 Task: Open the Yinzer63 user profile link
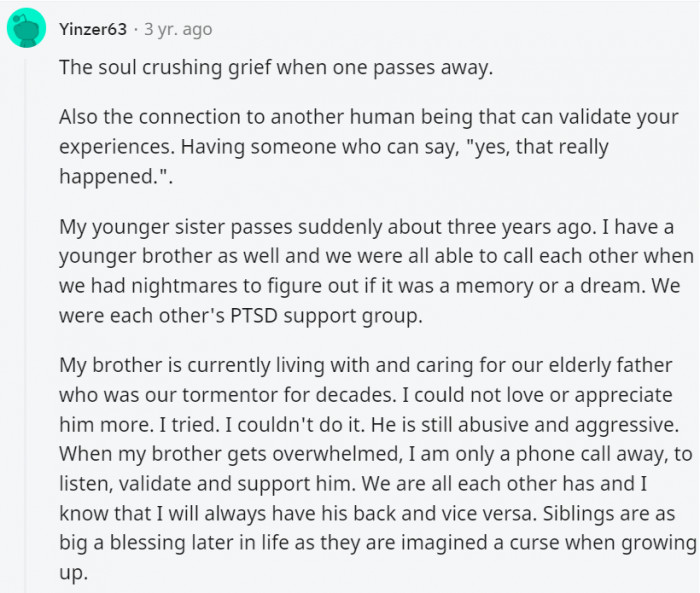tap(93, 29)
